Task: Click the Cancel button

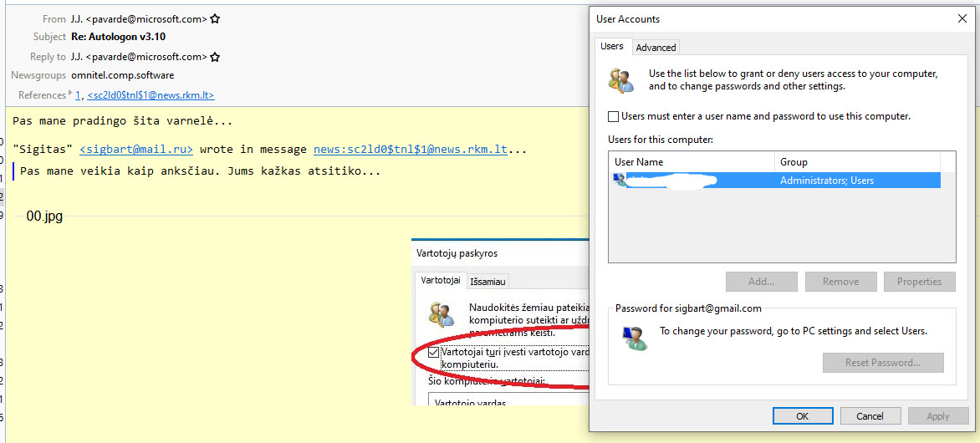Action: (870, 416)
